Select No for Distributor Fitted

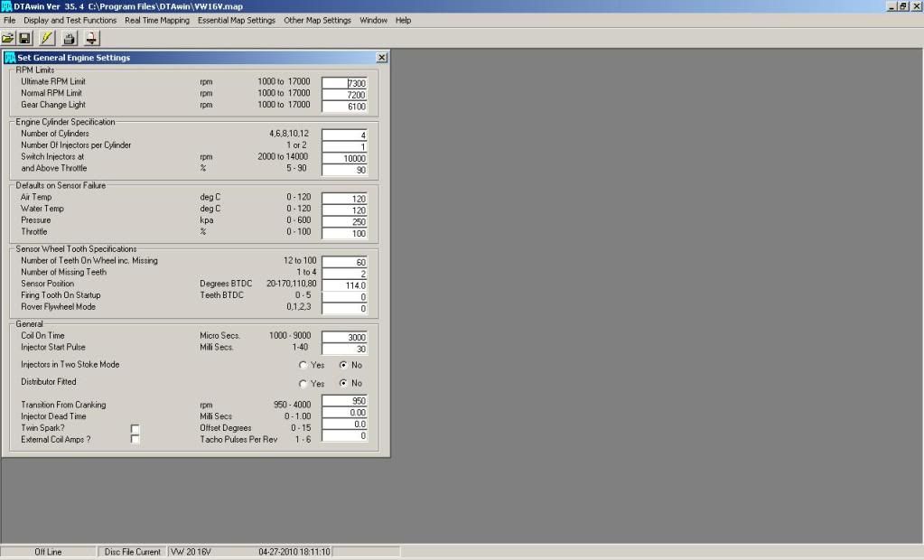click(x=343, y=383)
